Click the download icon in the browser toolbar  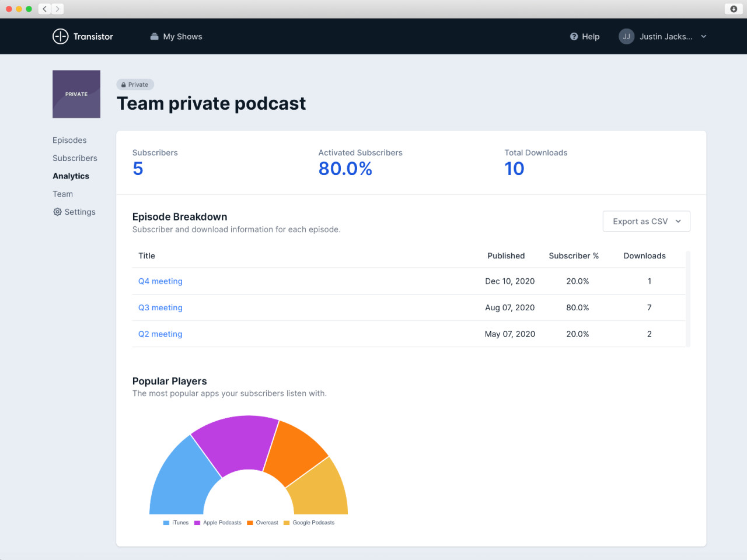coord(734,9)
